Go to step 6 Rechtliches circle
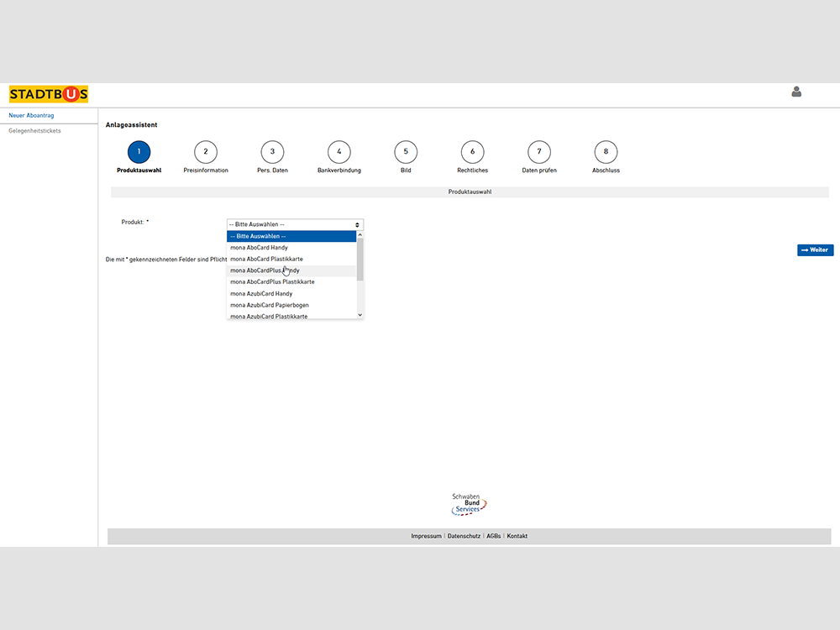Screen dimensions: 840x630 [x=472, y=152]
